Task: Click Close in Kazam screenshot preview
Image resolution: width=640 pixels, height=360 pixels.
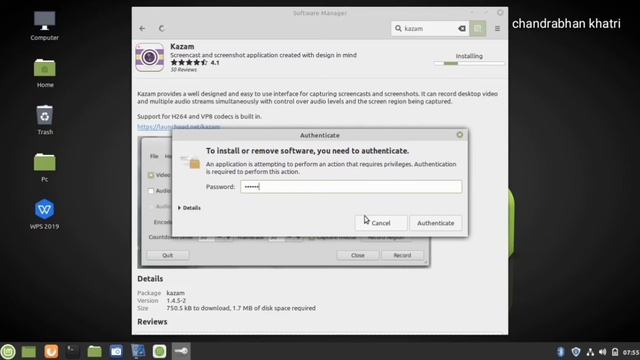Action: 358,255
